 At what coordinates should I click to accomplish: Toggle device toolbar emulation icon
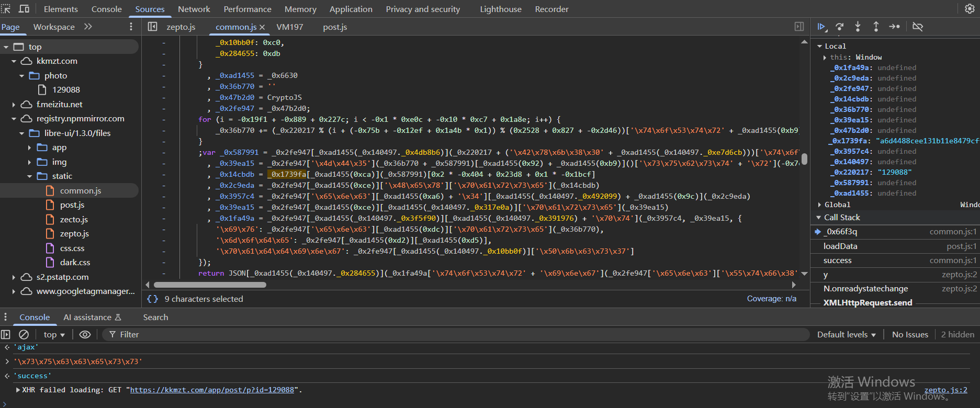coord(24,9)
